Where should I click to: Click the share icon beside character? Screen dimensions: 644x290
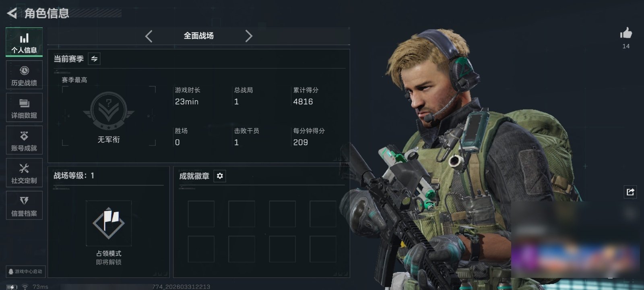click(630, 192)
